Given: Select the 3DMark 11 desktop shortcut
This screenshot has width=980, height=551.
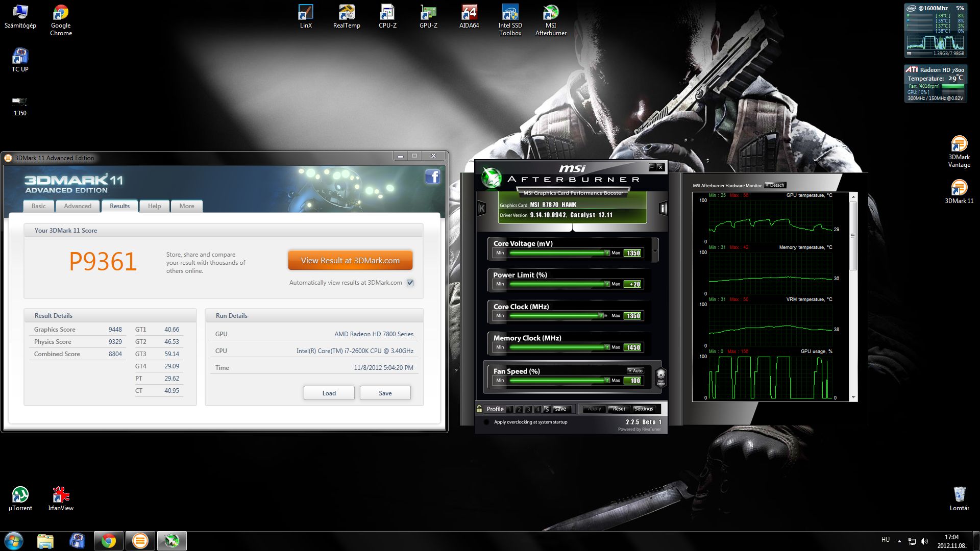Looking at the screenshot, I should [959, 192].
